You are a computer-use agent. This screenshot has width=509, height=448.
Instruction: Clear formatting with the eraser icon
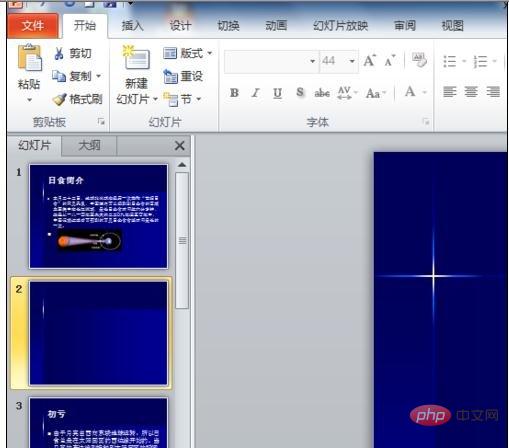(419, 60)
